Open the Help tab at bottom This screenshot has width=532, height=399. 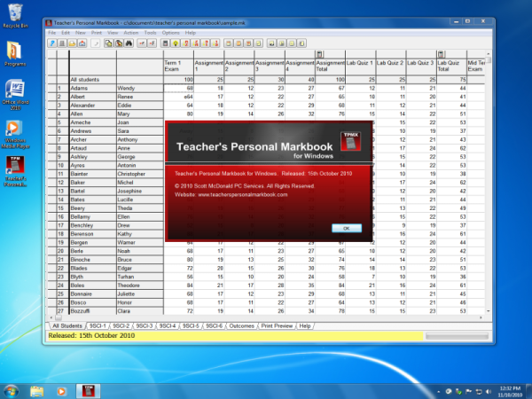(305, 325)
